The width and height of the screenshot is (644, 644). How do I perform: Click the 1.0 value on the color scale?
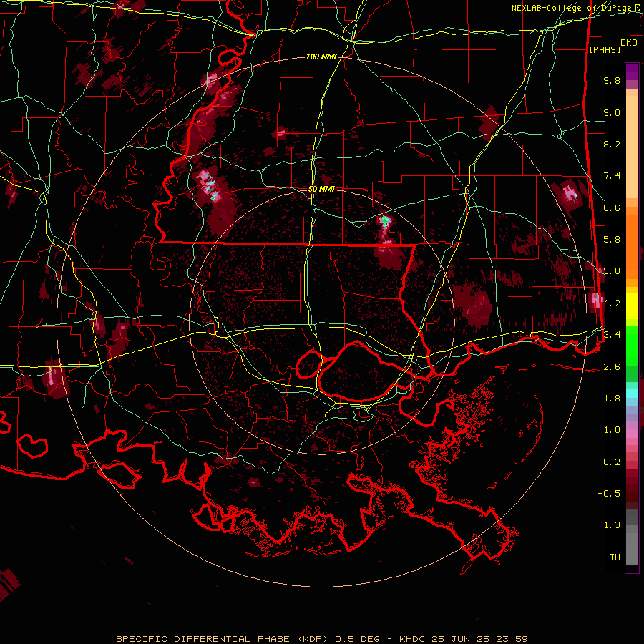pyautogui.click(x=612, y=430)
